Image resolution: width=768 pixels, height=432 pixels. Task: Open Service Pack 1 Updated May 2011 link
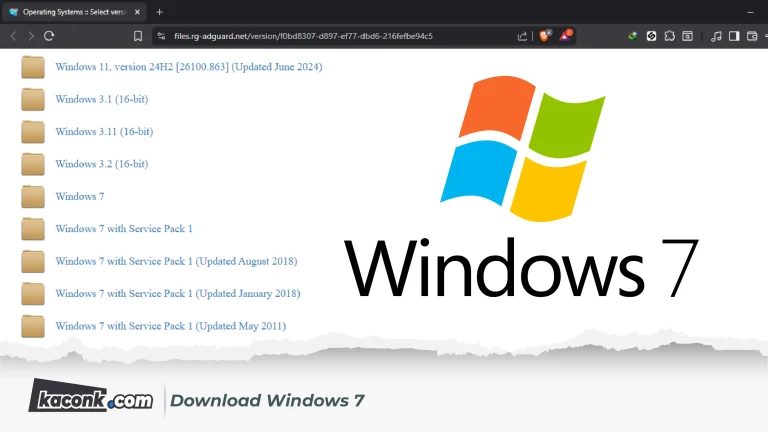tap(170, 326)
